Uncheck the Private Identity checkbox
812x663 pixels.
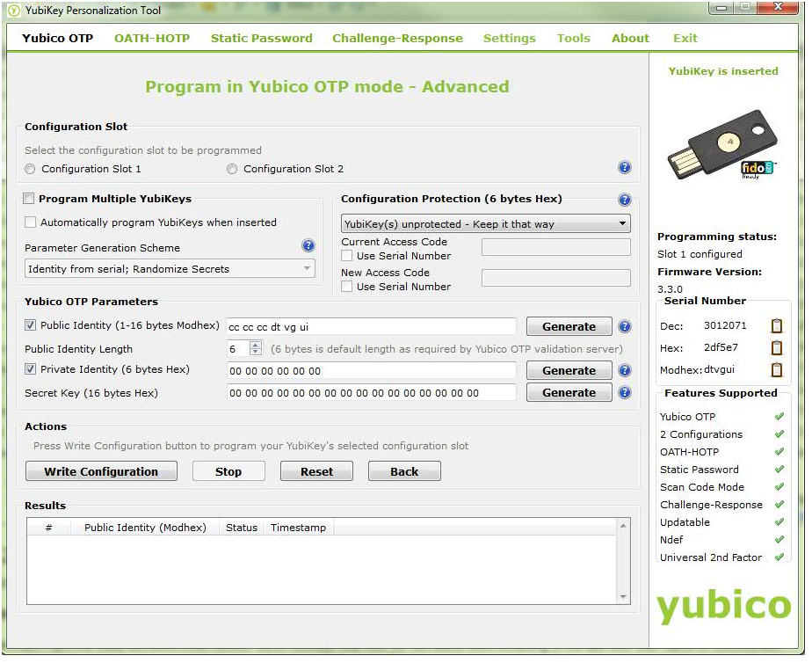pos(31,370)
